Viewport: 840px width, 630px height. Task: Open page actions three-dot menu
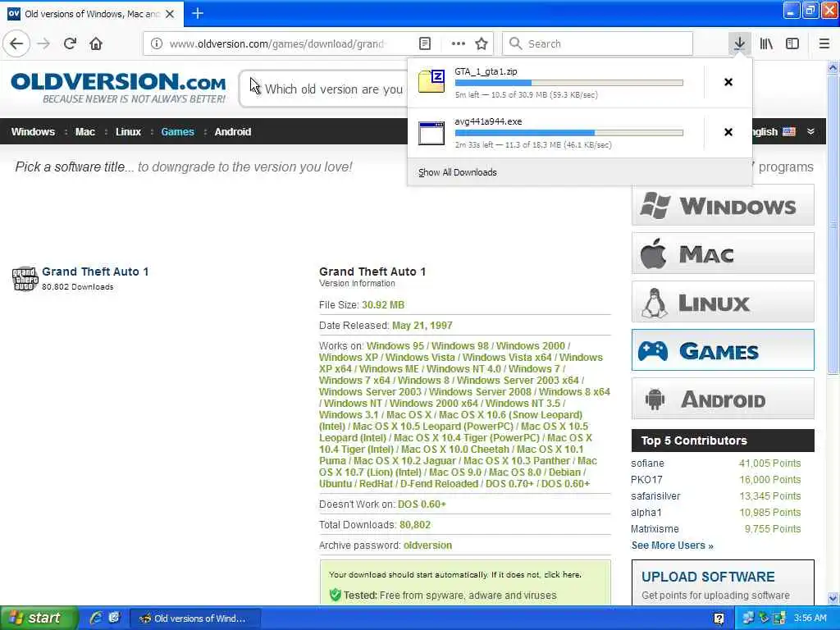click(458, 43)
